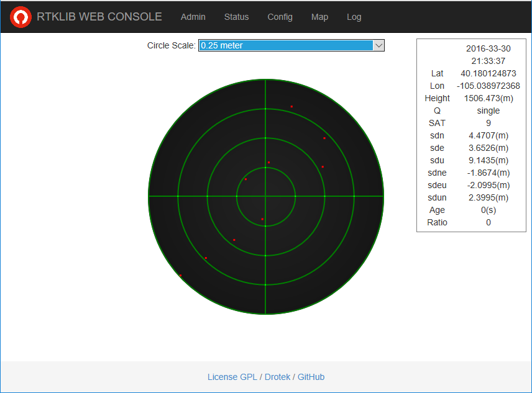Click the SAT count value 9
Image resolution: width=532 pixels, height=393 pixels.
point(488,123)
